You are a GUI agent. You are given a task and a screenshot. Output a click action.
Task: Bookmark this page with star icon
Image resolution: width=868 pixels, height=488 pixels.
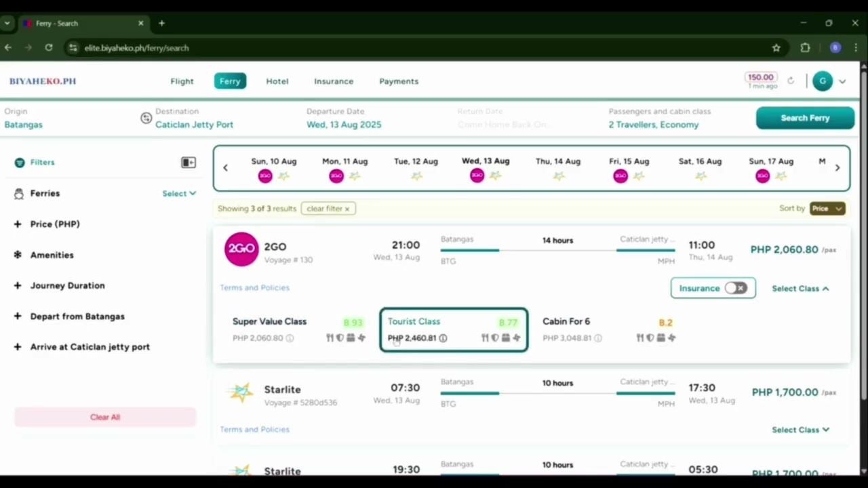click(x=776, y=47)
